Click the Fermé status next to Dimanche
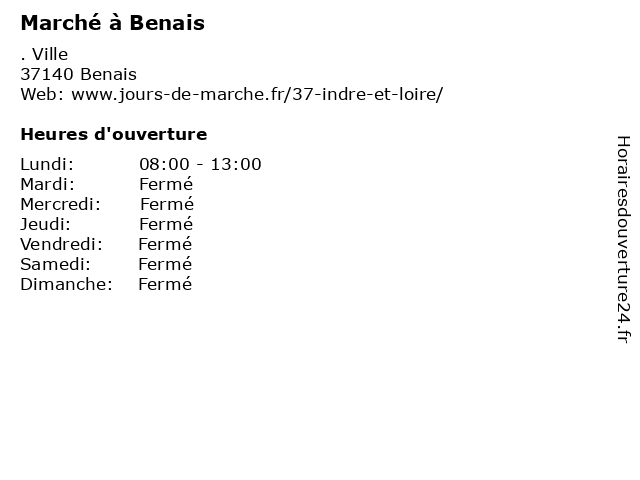 (165, 284)
